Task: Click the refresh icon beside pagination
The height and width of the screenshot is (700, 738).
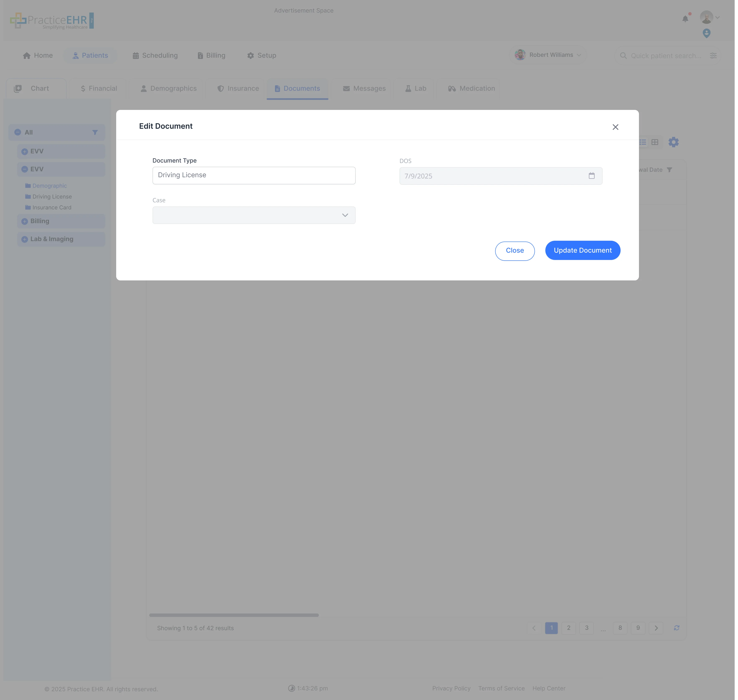Action: click(676, 628)
